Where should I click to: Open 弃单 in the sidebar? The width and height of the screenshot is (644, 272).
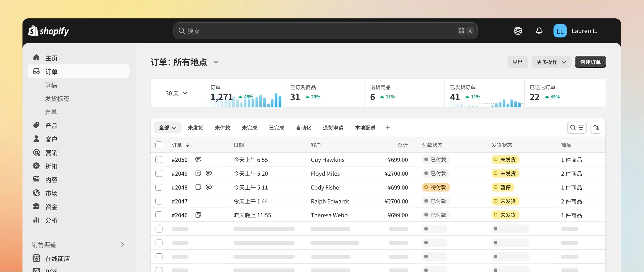(51, 112)
